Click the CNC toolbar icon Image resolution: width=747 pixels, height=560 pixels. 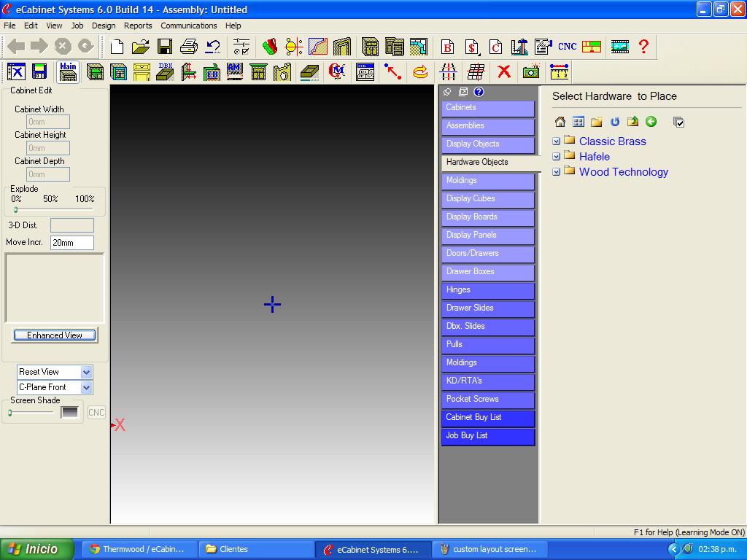[x=567, y=47]
